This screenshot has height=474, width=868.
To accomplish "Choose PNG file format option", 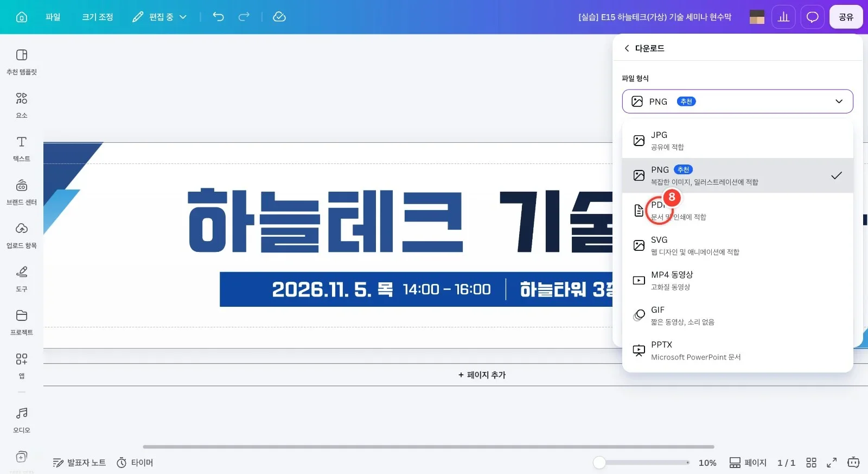I will tap(737, 175).
